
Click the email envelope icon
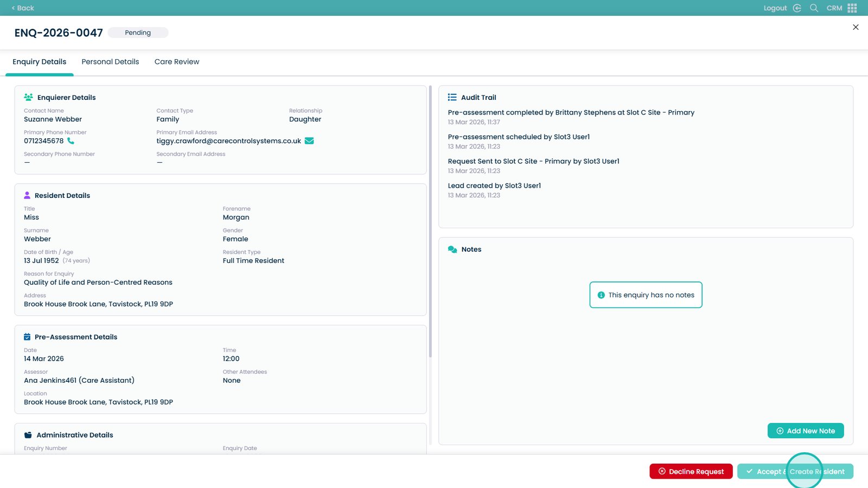coord(309,141)
